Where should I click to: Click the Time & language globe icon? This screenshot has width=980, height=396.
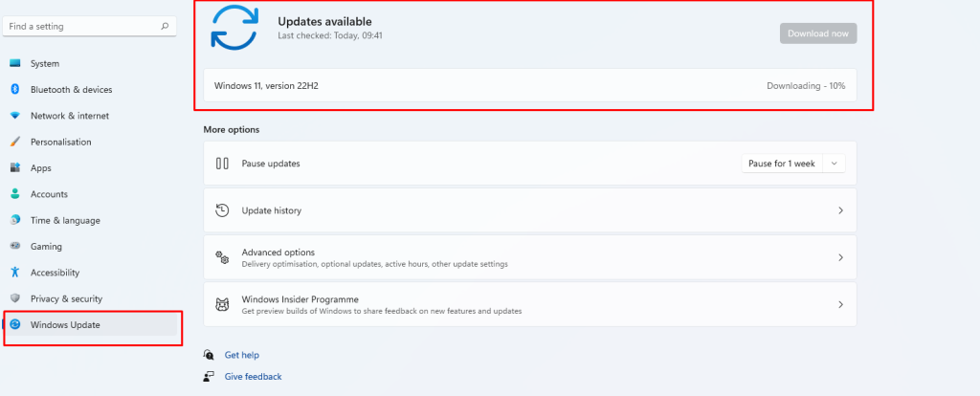tap(15, 221)
